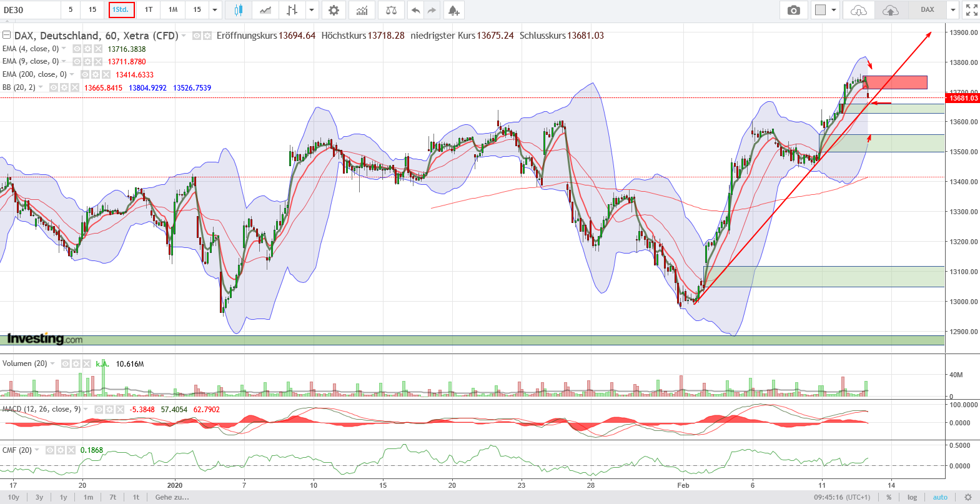Expand more timeframe options dropdown
This screenshot has width=980, height=504.
(215, 10)
